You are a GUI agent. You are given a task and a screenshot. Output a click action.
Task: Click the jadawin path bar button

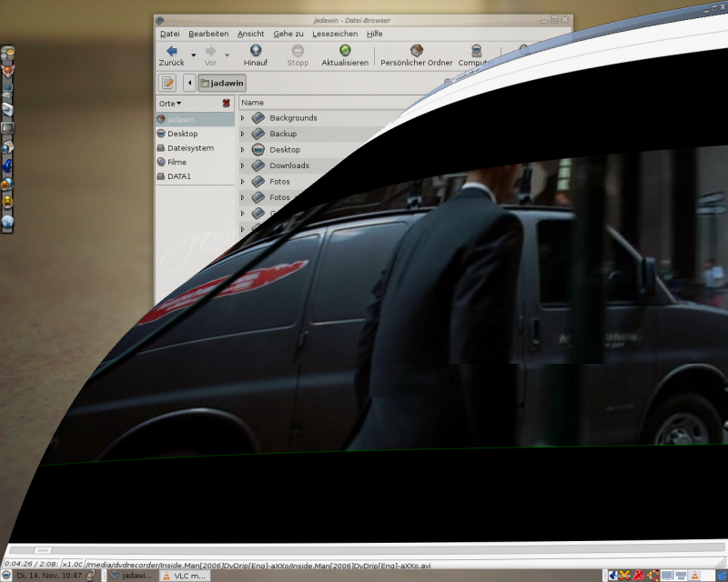(222, 83)
